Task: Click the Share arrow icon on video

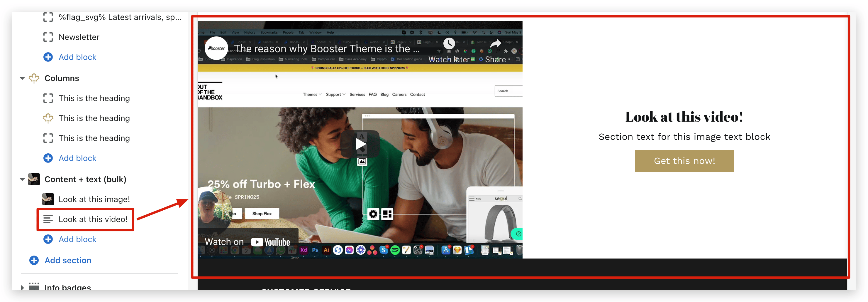Action: [x=495, y=43]
